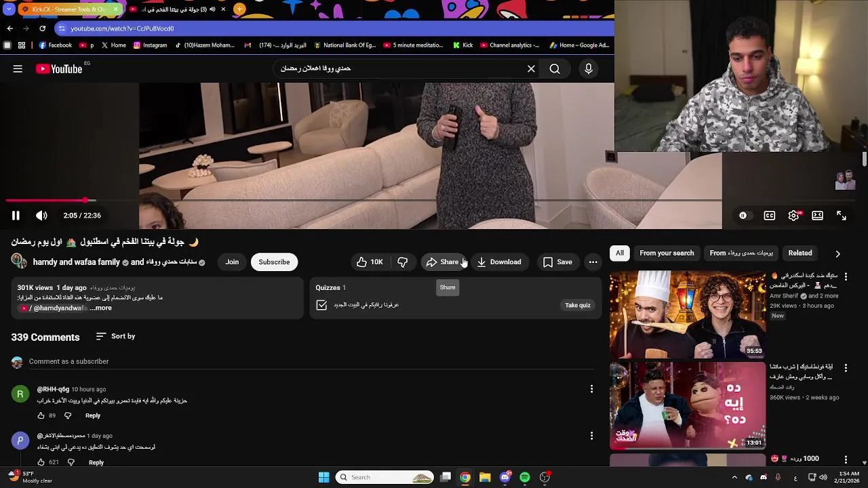
Task: Select the All filter chip
Action: (x=620, y=253)
